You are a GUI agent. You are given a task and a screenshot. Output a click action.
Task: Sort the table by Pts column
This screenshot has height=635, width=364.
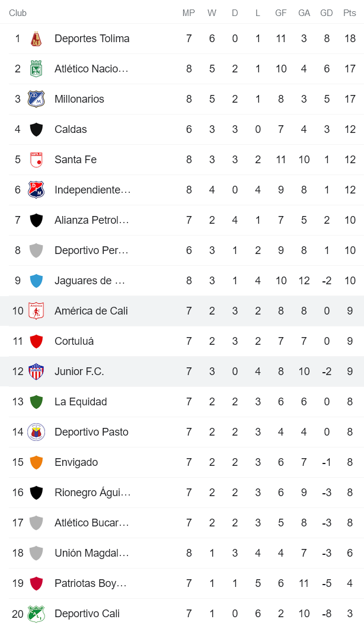coord(350,12)
